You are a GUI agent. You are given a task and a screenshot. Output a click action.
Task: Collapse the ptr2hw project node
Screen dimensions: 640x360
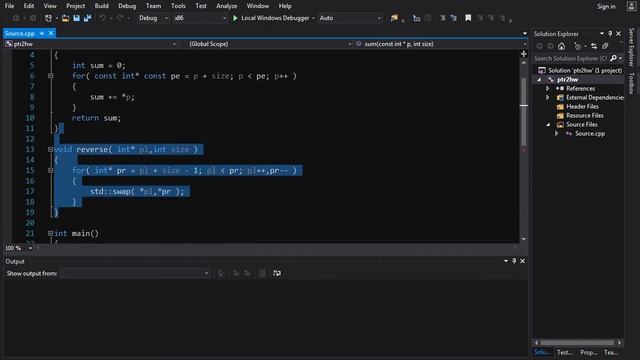click(x=540, y=80)
